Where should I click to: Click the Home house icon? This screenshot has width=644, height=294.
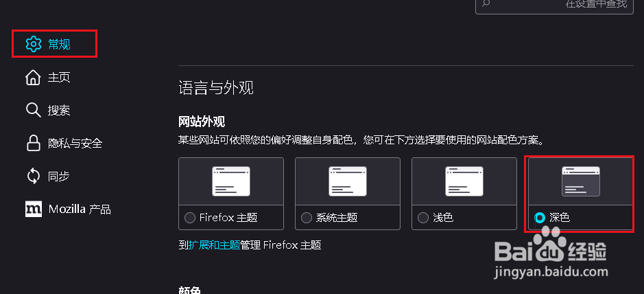pyautogui.click(x=34, y=78)
